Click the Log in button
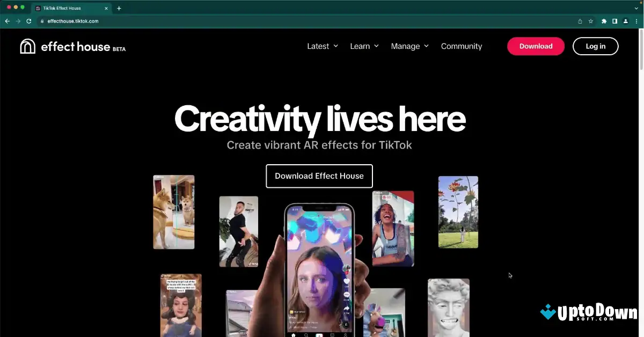This screenshot has height=337, width=644. pos(596,46)
